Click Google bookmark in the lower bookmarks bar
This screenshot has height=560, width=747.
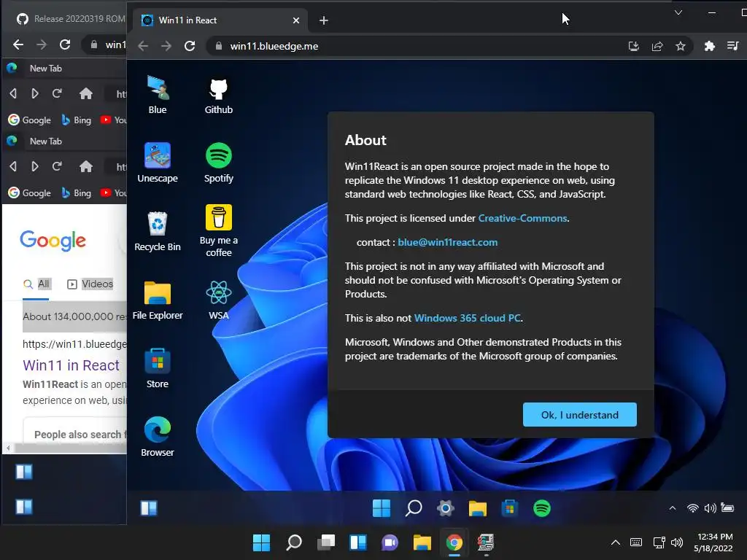pyautogui.click(x=29, y=192)
